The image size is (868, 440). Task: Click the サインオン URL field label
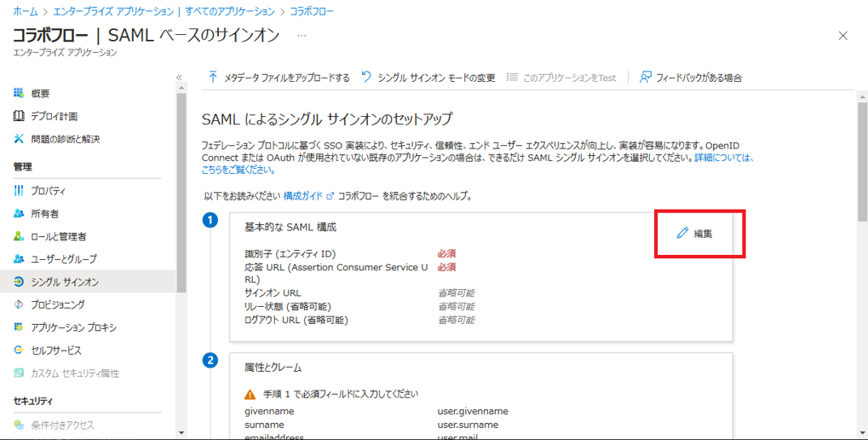coord(273,293)
